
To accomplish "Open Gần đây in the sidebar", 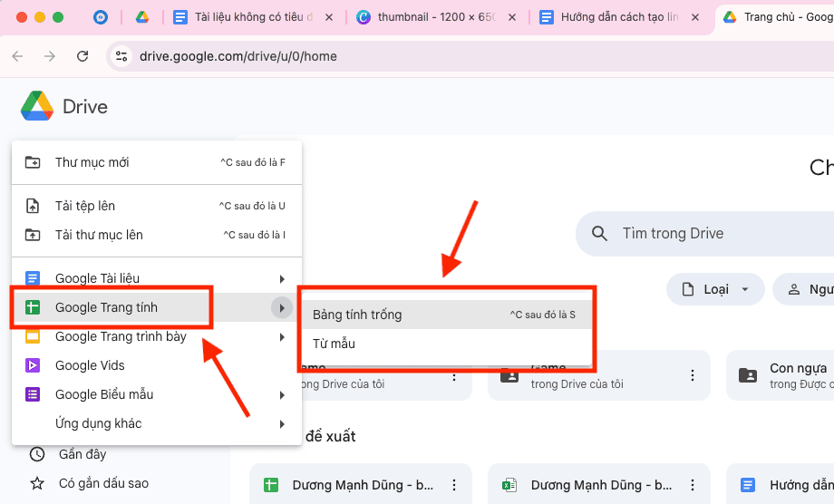I will (x=82, y=454).
